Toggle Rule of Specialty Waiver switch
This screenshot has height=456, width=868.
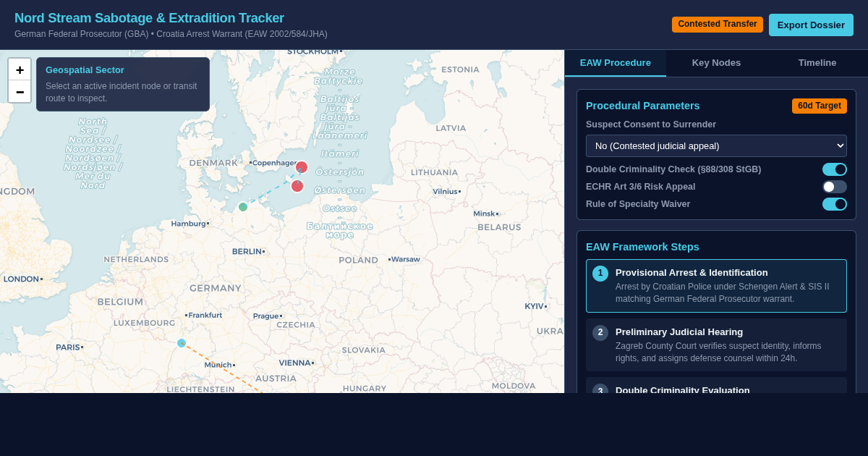[x=835, y=204]
